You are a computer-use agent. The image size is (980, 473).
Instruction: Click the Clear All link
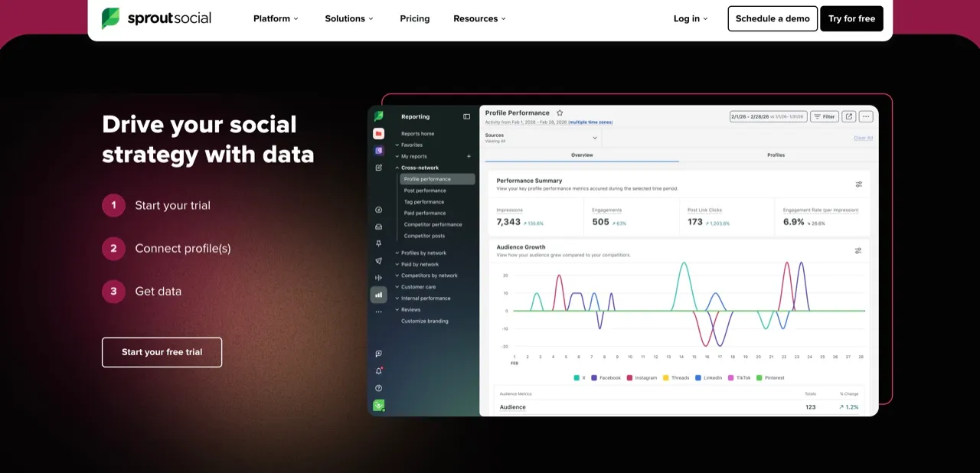click(863, 139)
